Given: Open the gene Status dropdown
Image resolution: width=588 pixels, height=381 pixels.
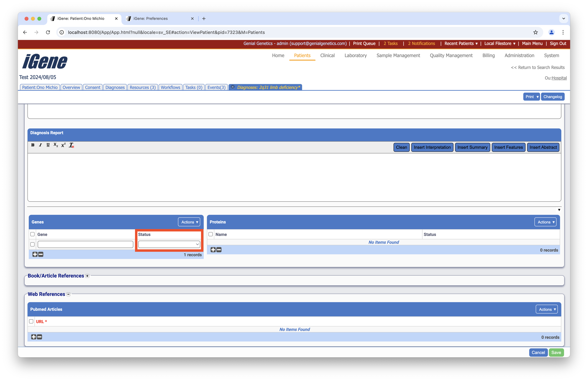Looking at the screenshot, I should [x=169, y=244].
